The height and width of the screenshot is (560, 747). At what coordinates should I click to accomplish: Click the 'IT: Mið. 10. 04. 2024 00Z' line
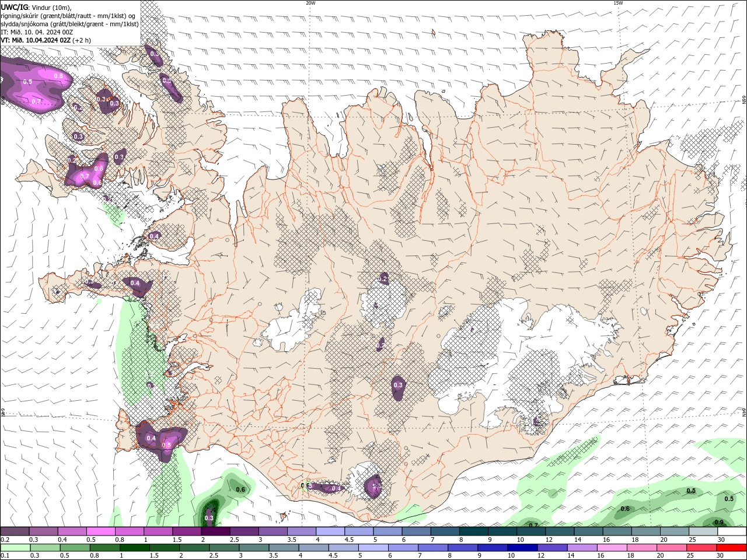tap(37, 32)
